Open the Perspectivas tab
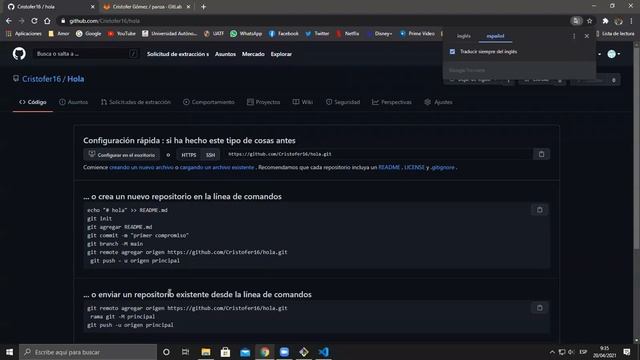Image resolution: width=640 pixels, height=360 pixels. coord(392,102)
